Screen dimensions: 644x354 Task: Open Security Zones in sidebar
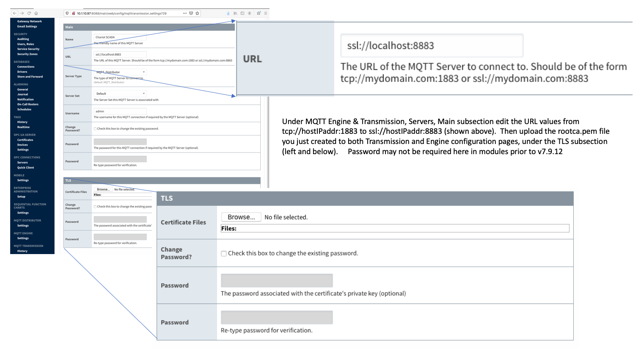click(x=28, y=54)
